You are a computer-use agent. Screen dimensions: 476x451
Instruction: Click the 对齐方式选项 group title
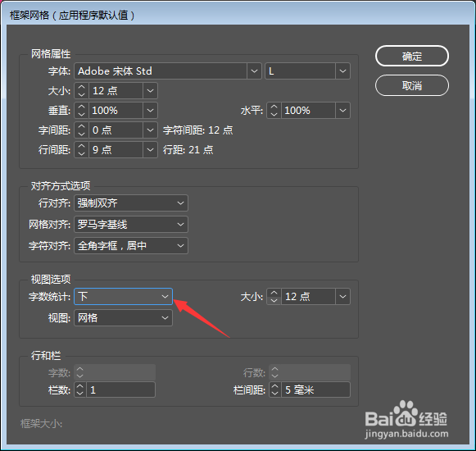61,185
